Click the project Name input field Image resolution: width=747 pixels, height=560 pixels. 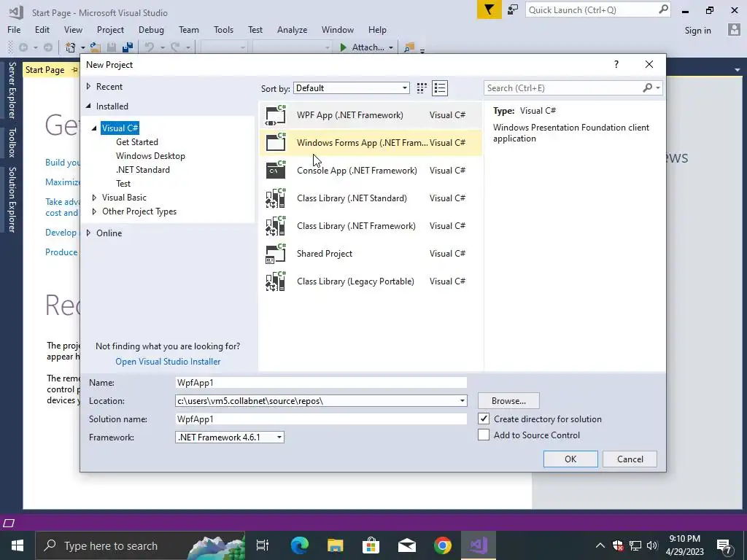321,382
